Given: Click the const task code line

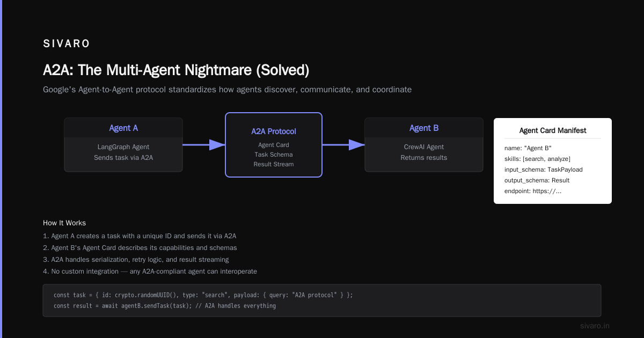Looking at the screenshot, I should 203,295.
